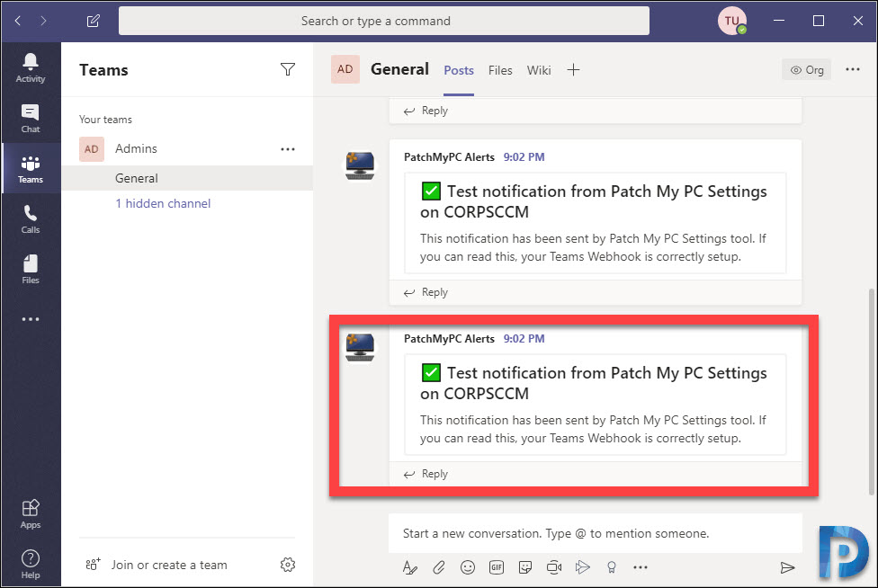This screenshot has width=878, height=588.
Task: Open the sticker picker
Action: [525, 567]
